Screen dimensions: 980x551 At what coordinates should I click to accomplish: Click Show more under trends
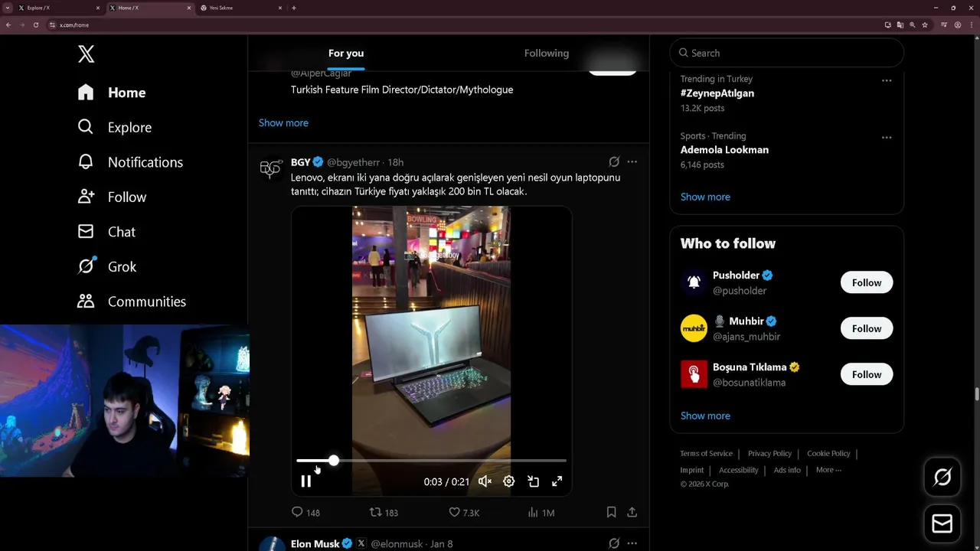pos(705,197)
